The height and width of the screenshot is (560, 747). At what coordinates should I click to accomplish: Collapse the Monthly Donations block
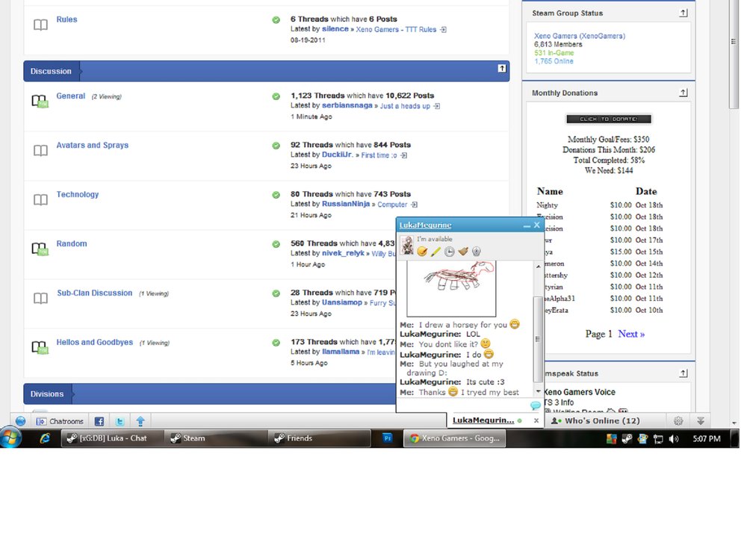click(x=684, y=93)
